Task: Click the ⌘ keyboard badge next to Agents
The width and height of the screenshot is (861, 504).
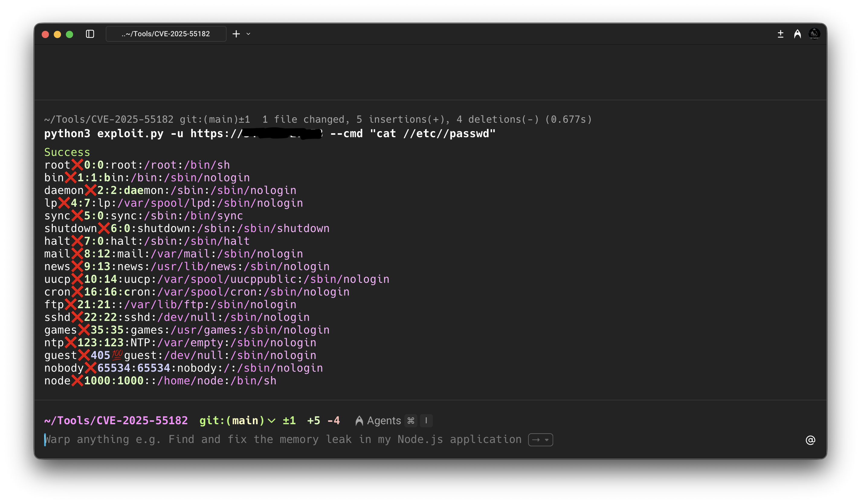Action: pos(411,421)
